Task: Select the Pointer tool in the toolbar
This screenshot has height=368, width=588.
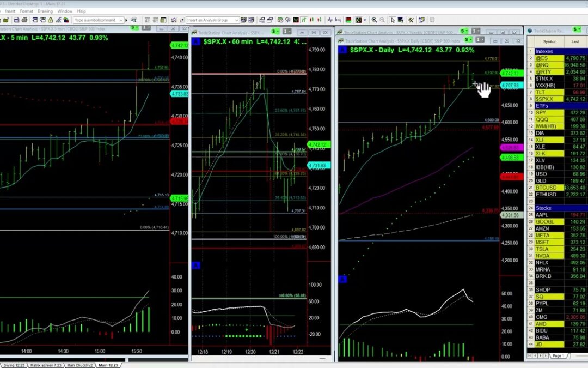Action: point(393,20)
